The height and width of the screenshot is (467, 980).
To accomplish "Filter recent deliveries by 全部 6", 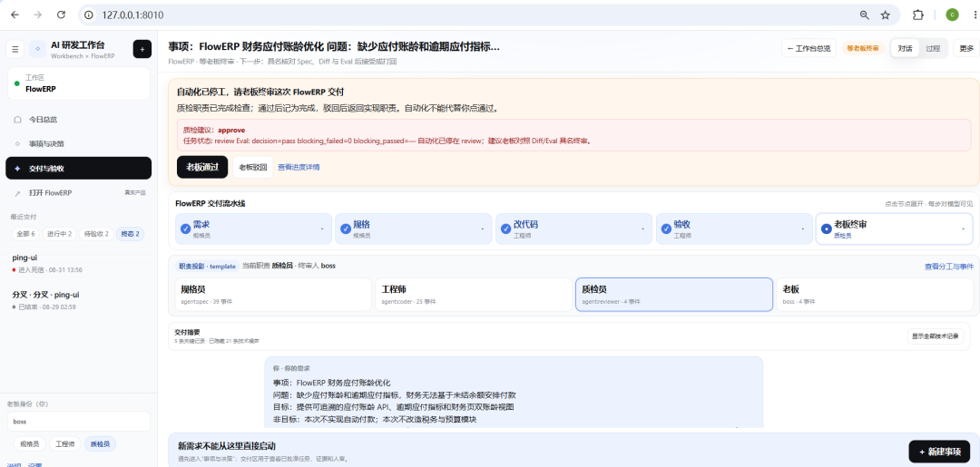I will 25,234.
